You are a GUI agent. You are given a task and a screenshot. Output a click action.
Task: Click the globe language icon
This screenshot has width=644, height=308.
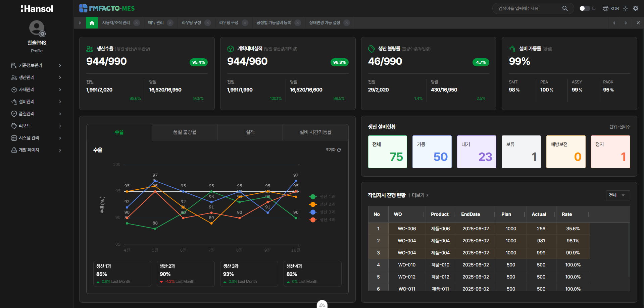coord(606,8)
